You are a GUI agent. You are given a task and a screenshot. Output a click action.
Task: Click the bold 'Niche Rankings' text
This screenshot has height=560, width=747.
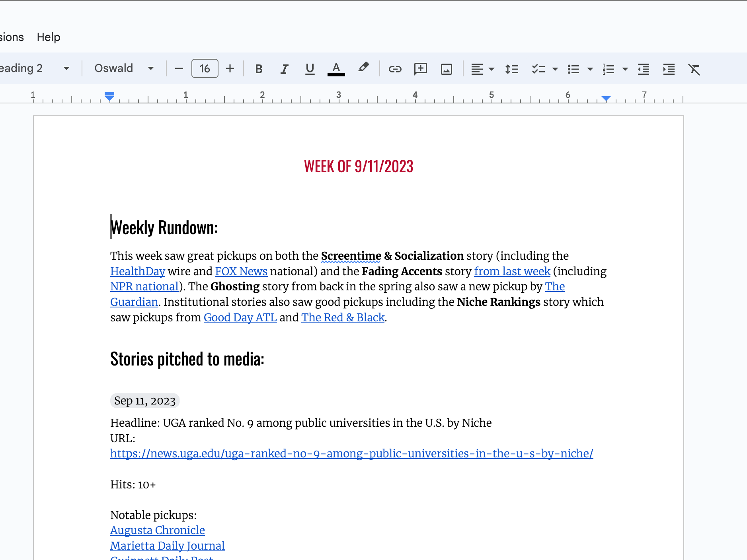499,302
